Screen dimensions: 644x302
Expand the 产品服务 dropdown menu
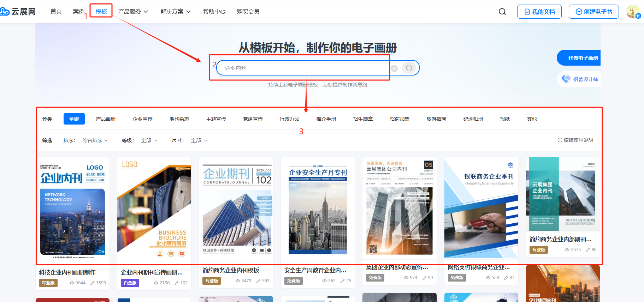pos(133,12)
